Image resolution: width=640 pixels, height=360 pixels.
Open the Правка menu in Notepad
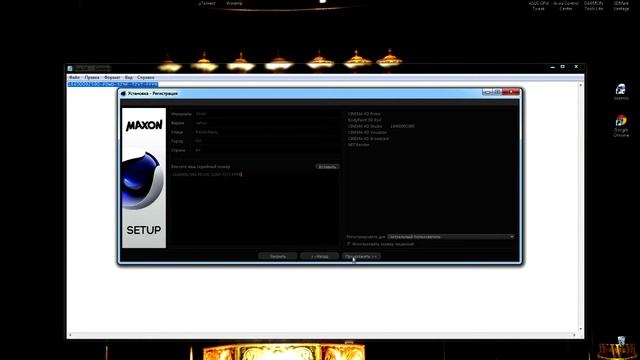[92, 77]
